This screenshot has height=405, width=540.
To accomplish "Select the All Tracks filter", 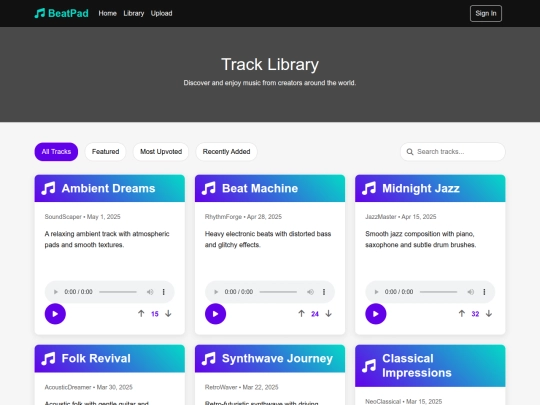I will coord(56,152).
